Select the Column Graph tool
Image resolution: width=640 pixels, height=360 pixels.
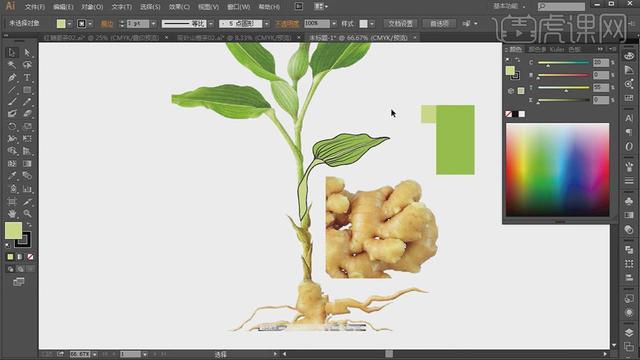(x=27, y=189)
